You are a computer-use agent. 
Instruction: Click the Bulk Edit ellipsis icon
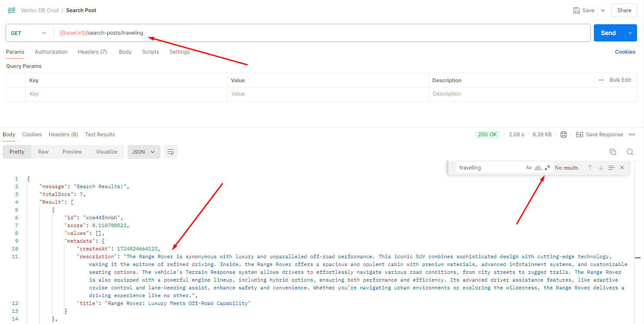(x=601, y=80)
